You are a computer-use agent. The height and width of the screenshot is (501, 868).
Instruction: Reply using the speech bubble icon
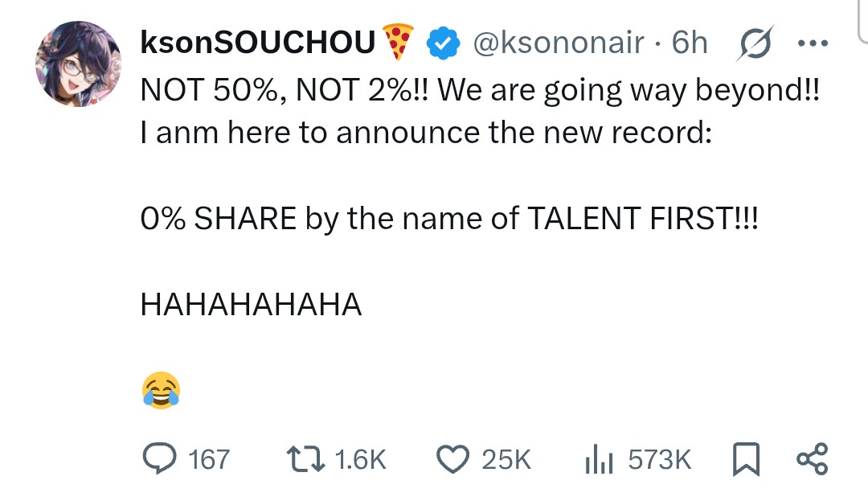tap(156, 459)
